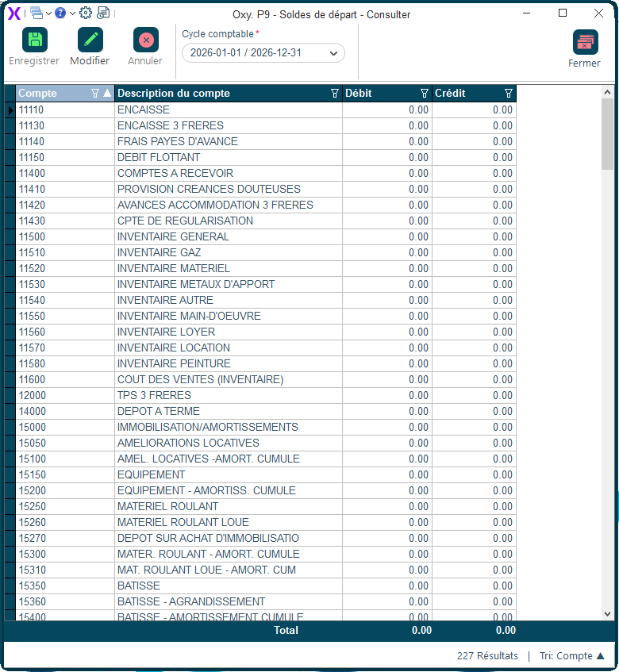Click the Débit cell for INVENTAIRE AUTRE
Image resolution: width=619 pixels, height=672 pixels.
click(x=387, y=300)
